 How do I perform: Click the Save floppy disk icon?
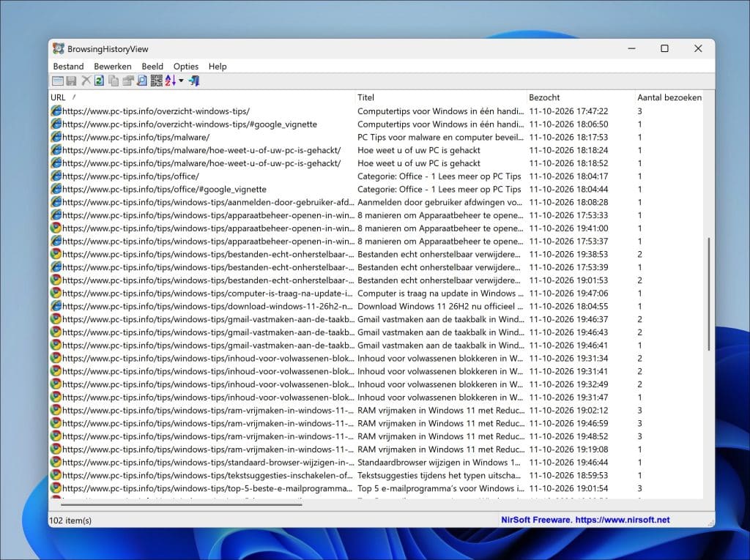[71, 81]
